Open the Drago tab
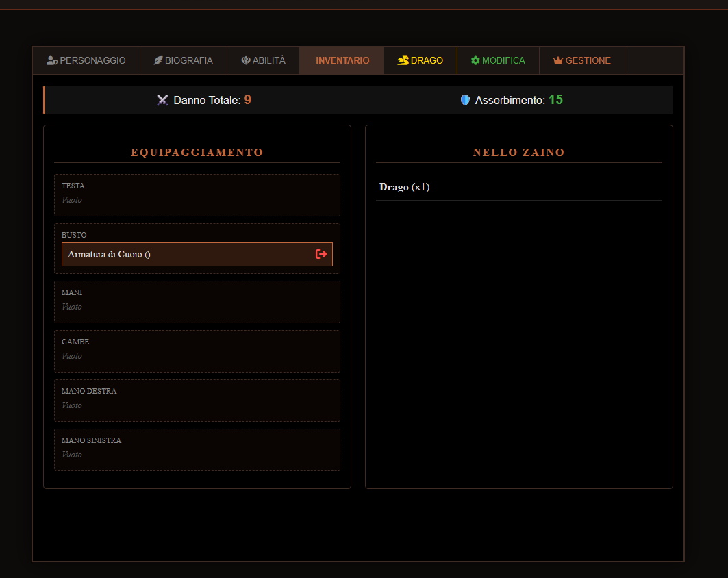This screenshot has width=728, height=578. [x=421, y=60]
